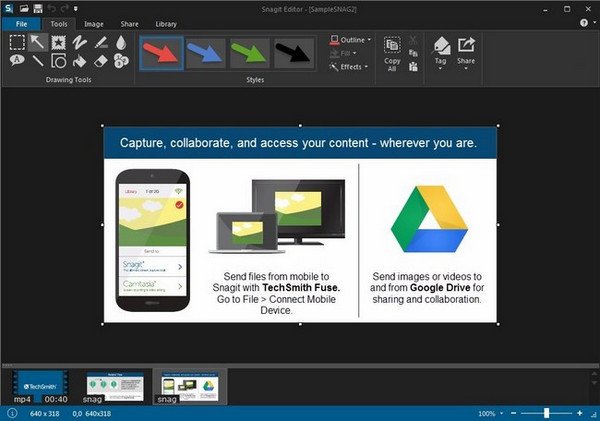
Task: Select the Stamp tool
Action: [x=58, y=42]
